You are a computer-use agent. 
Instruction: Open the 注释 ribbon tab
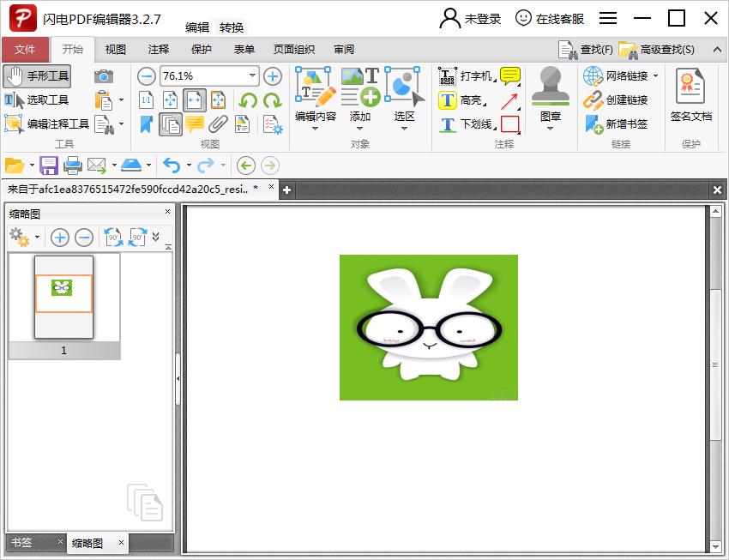(159, 50)
